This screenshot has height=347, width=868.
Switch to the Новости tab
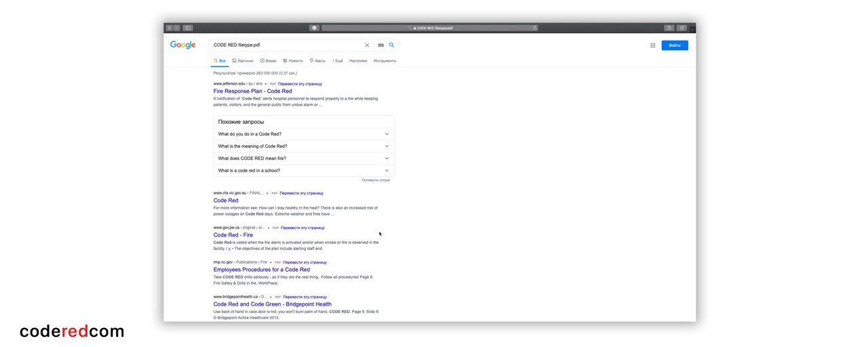[293, 61]
